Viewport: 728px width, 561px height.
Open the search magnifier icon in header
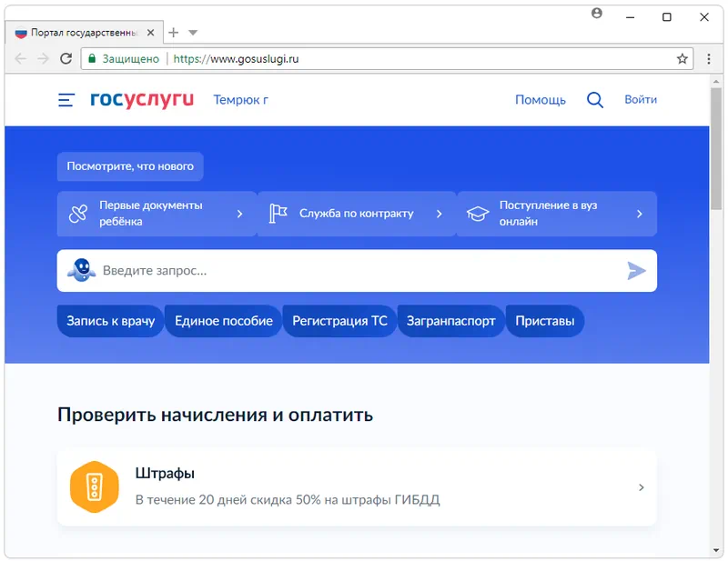(x=595, y=100)
